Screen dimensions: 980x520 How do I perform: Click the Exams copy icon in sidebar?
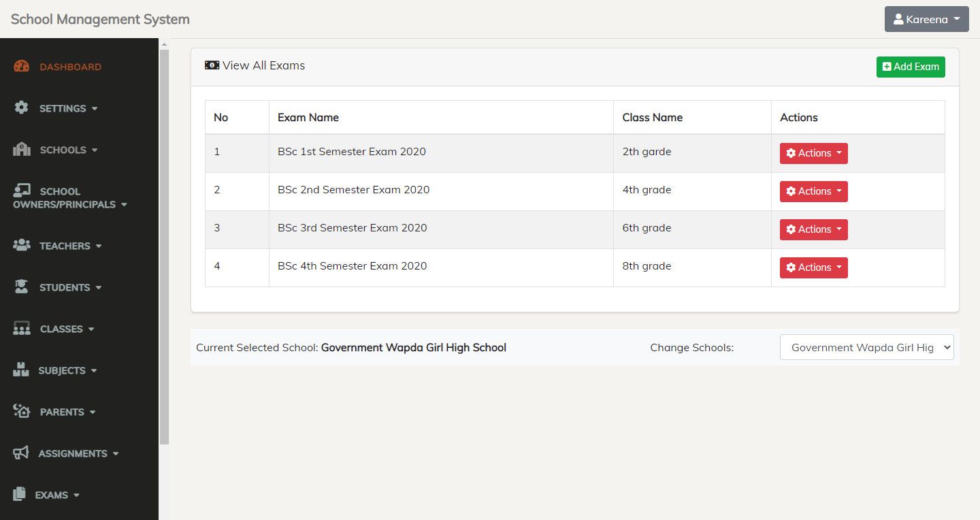[20, 494]
